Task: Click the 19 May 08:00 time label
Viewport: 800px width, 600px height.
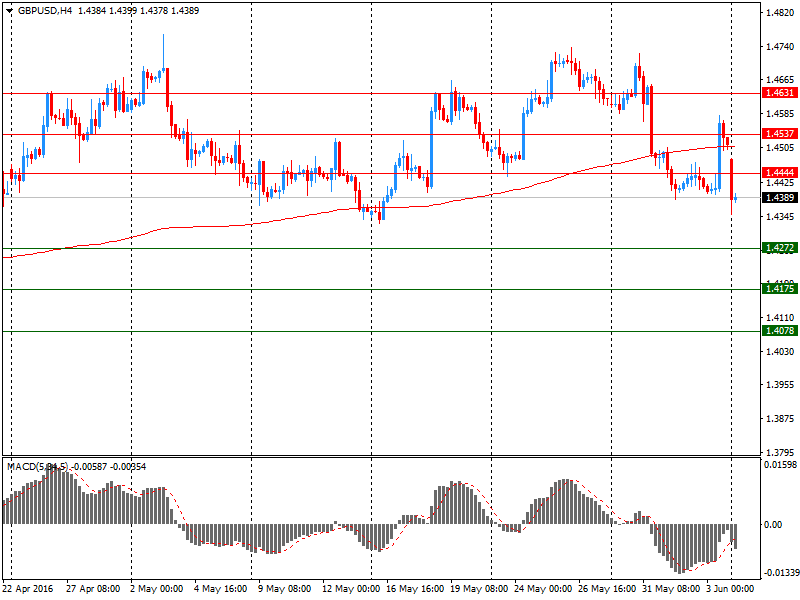Action: 479,589
